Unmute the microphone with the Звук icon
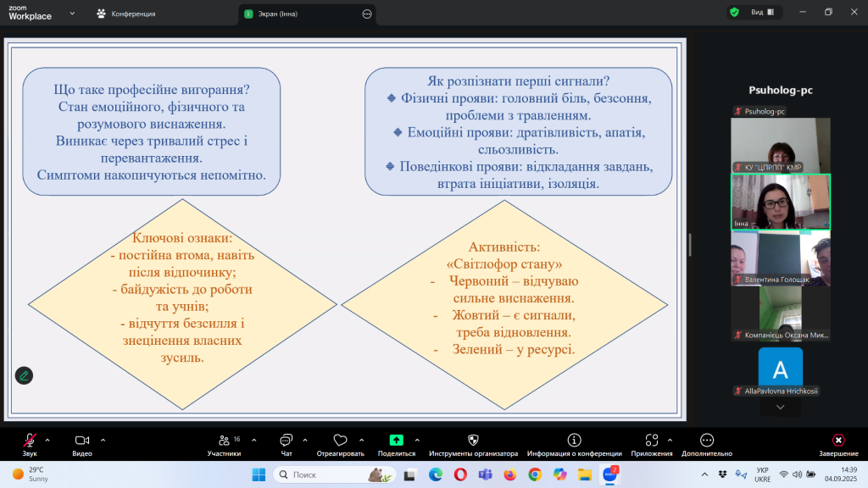The width and height of the screenshot is (868, 488). (x=30, y=441)
